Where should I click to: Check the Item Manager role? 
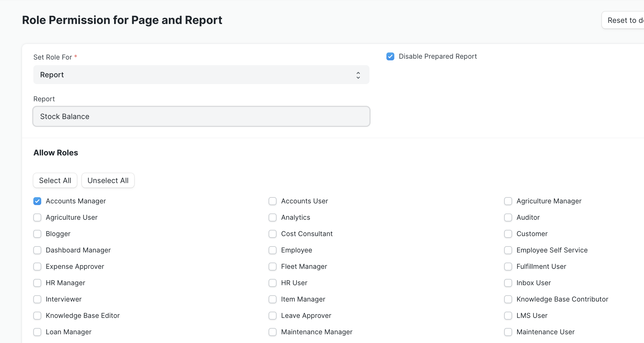tap(272, 299)
